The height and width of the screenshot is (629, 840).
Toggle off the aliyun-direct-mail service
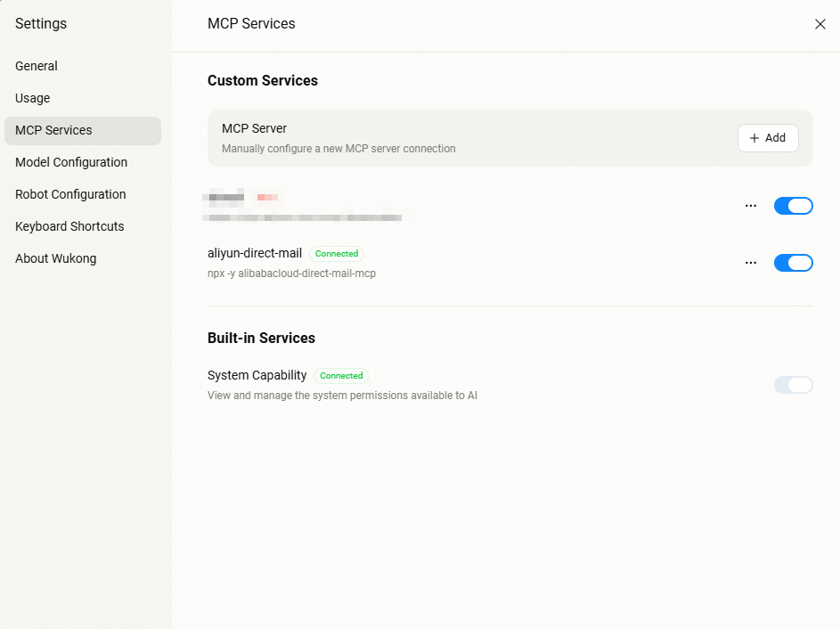(x=793, y=263)
